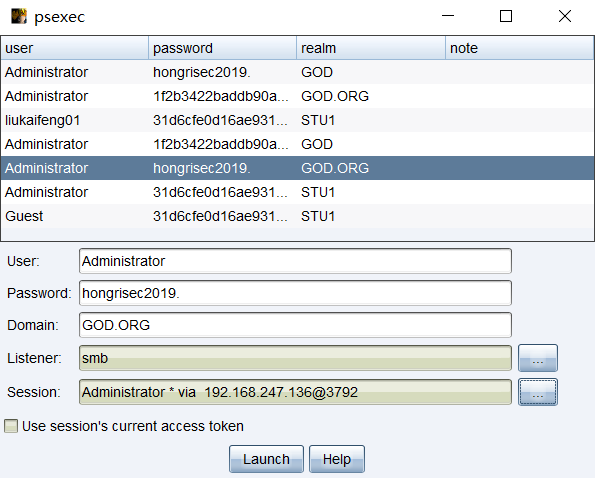The width and height of the screenshot is (595, 478).
Task: Sort by the password column header
Action: coord(222,48)
